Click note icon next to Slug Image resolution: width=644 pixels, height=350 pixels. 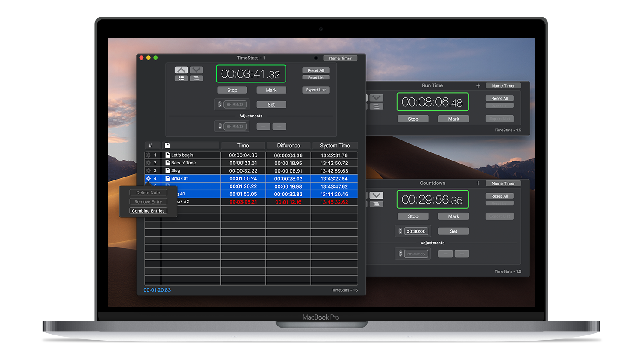click(168, 170)
